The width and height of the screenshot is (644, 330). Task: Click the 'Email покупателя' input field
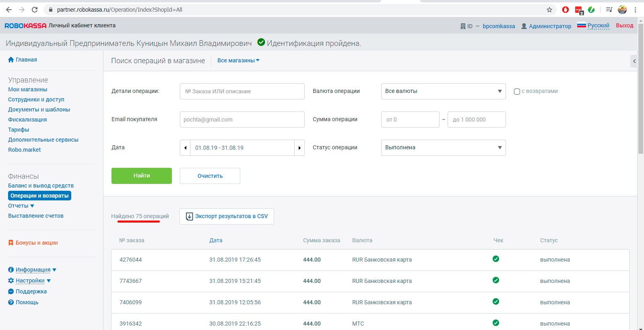pyautogui.click(x=242, y=120)
